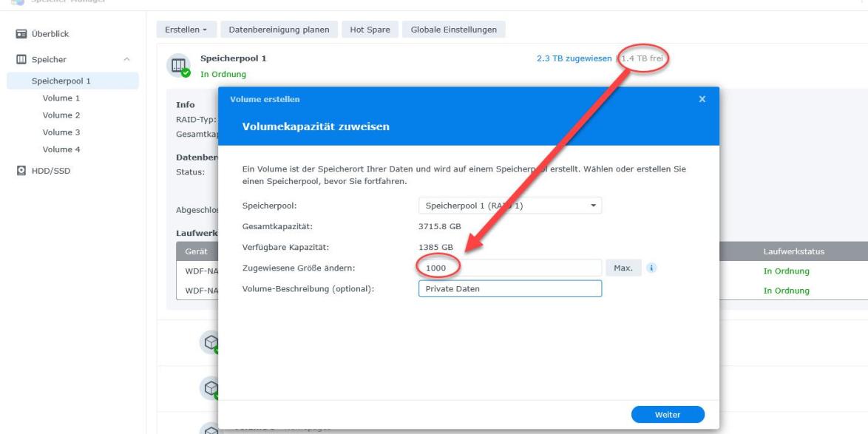The image size is (868, 434).
Task: Click the Volume-Beschreibung text field
Action: (x=509, y=289)
